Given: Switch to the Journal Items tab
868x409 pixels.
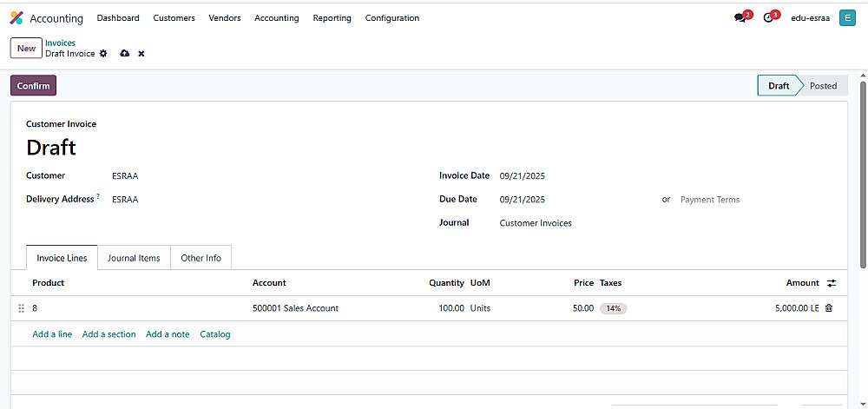Looking at the screenshot, I should point(134,258).
